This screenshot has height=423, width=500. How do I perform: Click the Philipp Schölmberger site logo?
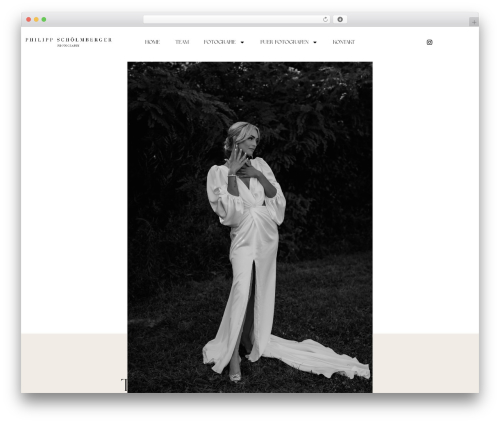point(69,42)
